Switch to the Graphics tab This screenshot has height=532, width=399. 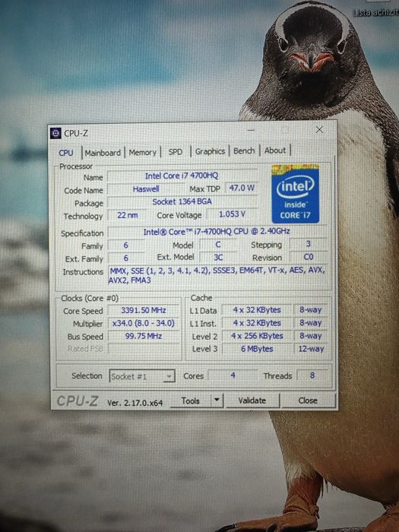point(210,151)
